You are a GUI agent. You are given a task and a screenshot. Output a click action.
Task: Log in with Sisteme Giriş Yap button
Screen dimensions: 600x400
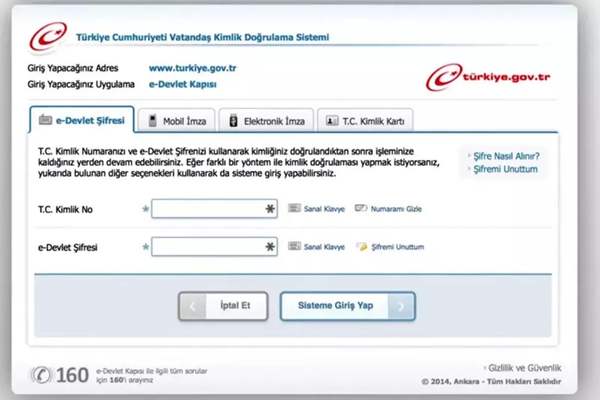pos(348,306)
